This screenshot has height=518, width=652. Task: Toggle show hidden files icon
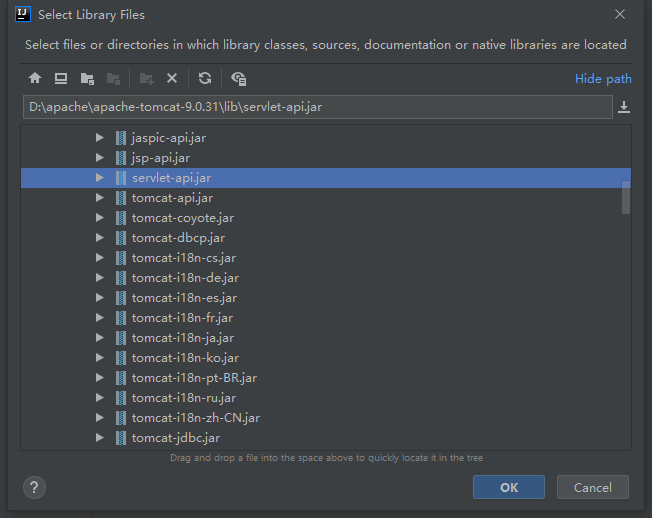[x=239, y=79]
